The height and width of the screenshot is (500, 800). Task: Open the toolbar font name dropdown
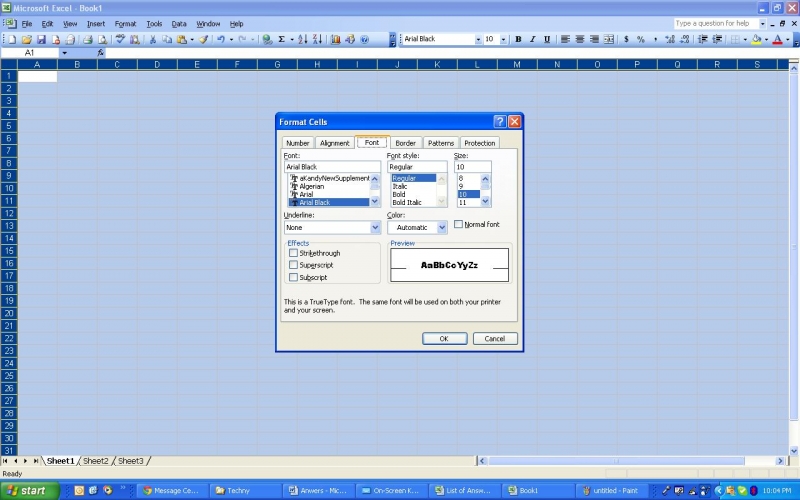pos(477,39)
